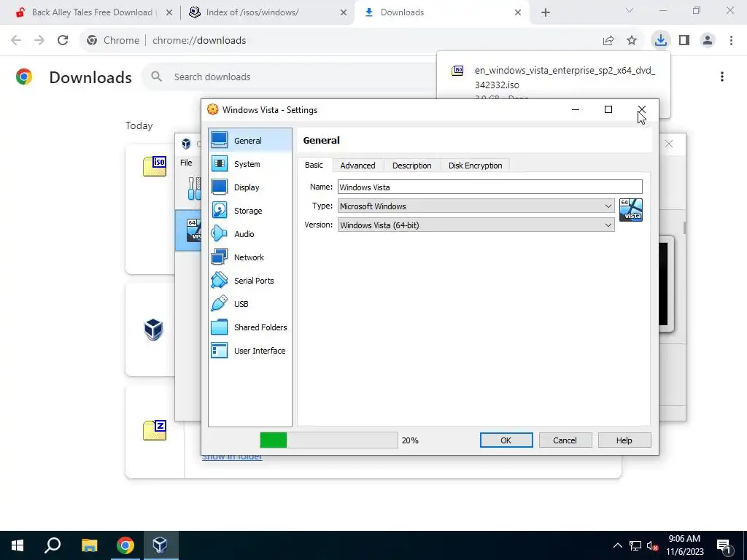Toggle Chrome side panel icon
This screenshot has width=747, height=560.
click(x=684, y=41)
